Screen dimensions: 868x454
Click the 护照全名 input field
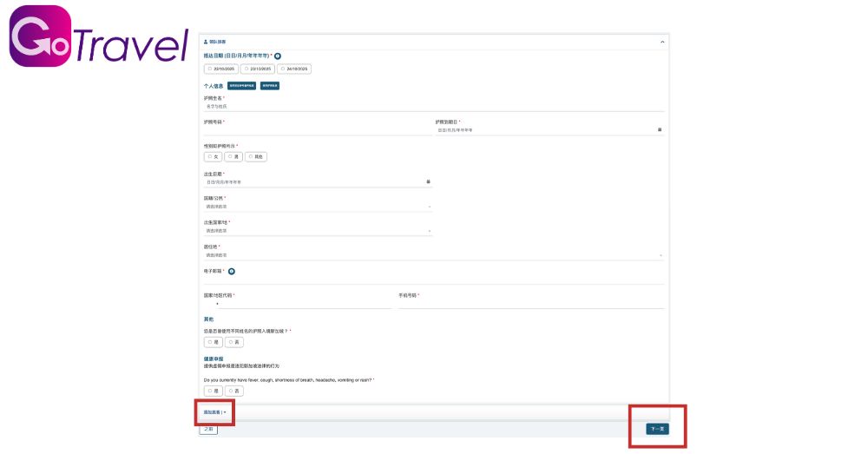pos(433,106)
